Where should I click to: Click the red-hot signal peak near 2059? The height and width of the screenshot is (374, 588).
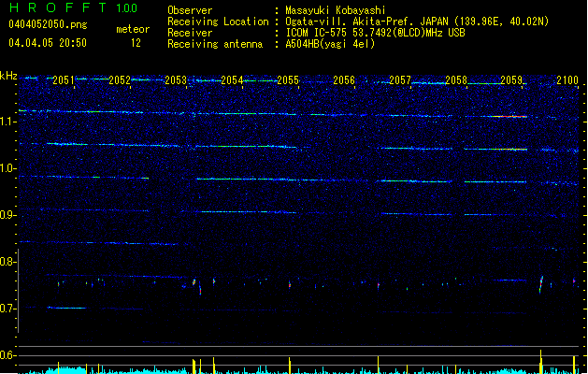[x=510, y=117]
